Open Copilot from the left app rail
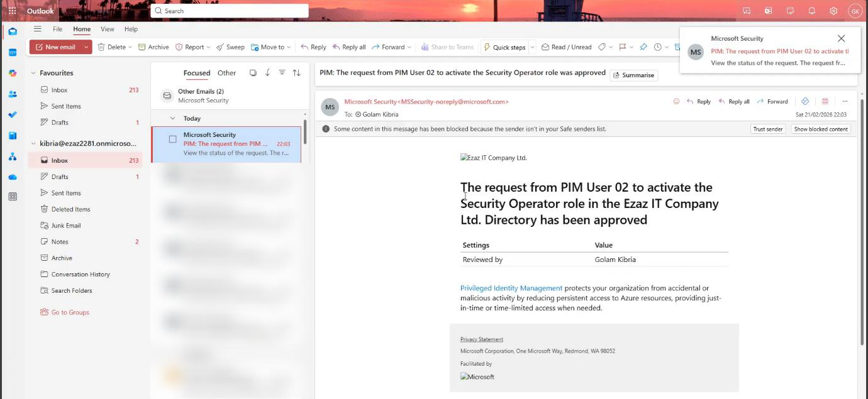This screenshot has width=868, height=399. point(13,73)
